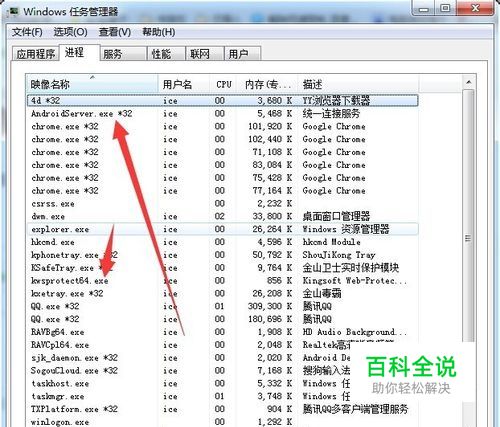Click the 腾讯QQ多客户端管理服务 description
Image resolution: width=500 pixels, height=427 pixels.
355,409
